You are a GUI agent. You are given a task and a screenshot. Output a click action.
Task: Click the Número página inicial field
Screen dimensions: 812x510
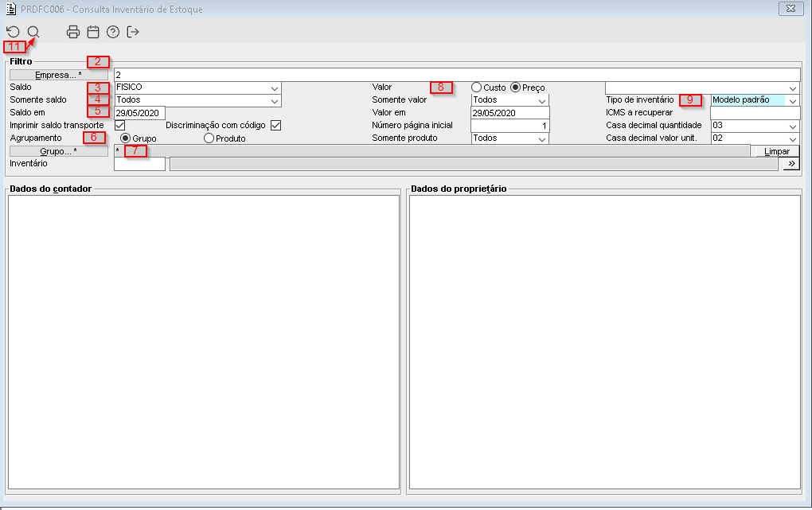[x=510, y=126]
